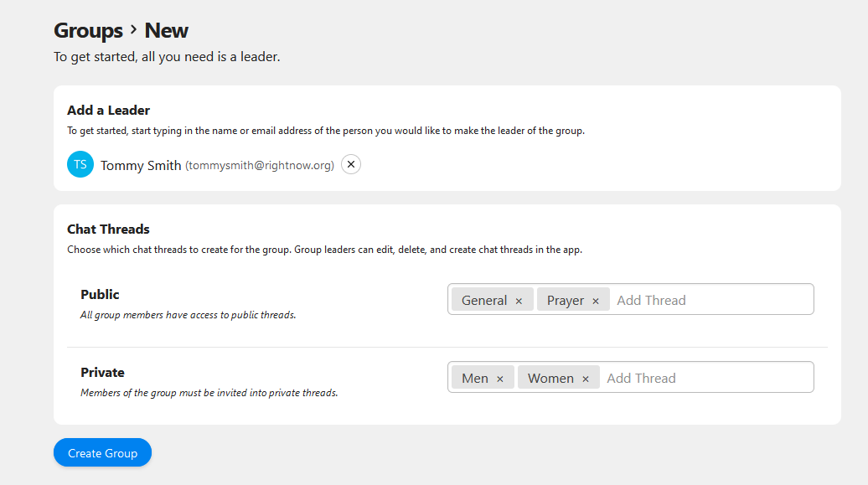Click the Add a Leader heading
868x485 pixels.
point(109,111)
